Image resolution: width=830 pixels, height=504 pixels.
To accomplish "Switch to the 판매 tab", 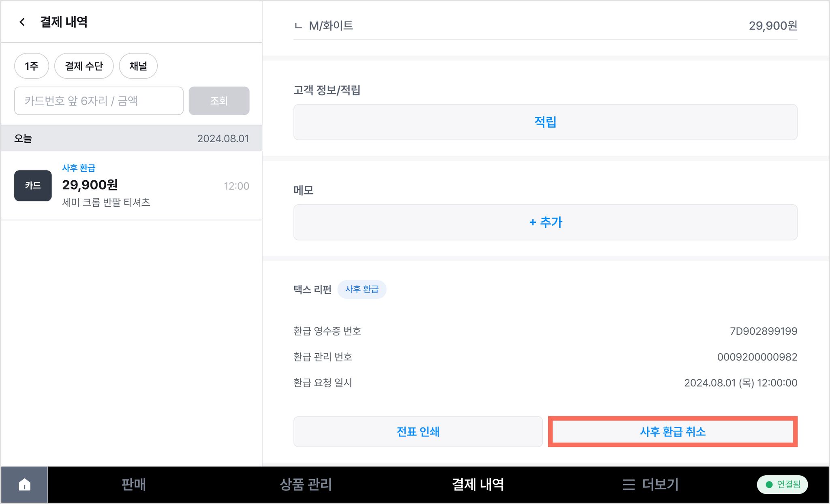I will tap(134, 484).
